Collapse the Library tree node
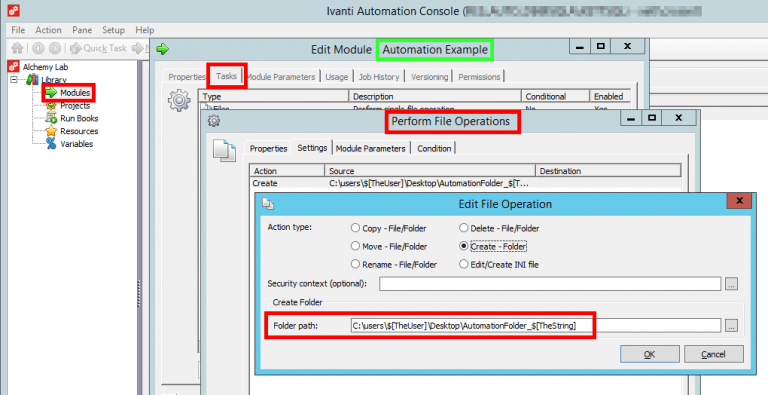The height and width of the screenshot is (395, 768). point(14,79)
